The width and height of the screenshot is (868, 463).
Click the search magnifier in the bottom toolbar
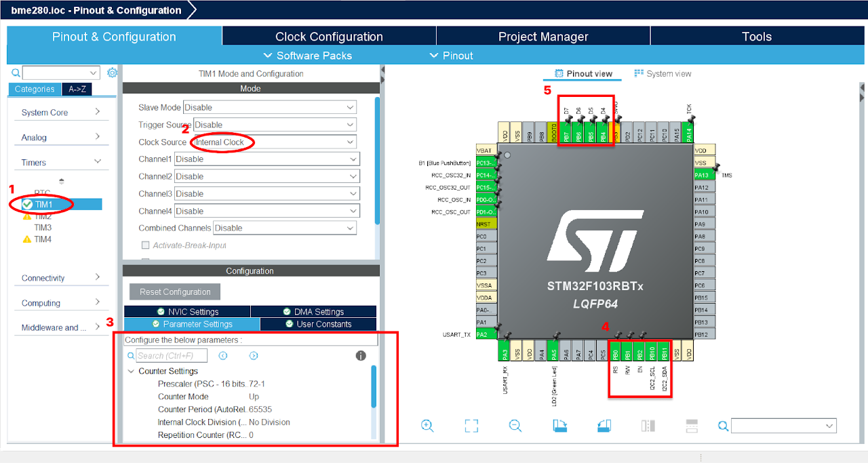[723, 426]
